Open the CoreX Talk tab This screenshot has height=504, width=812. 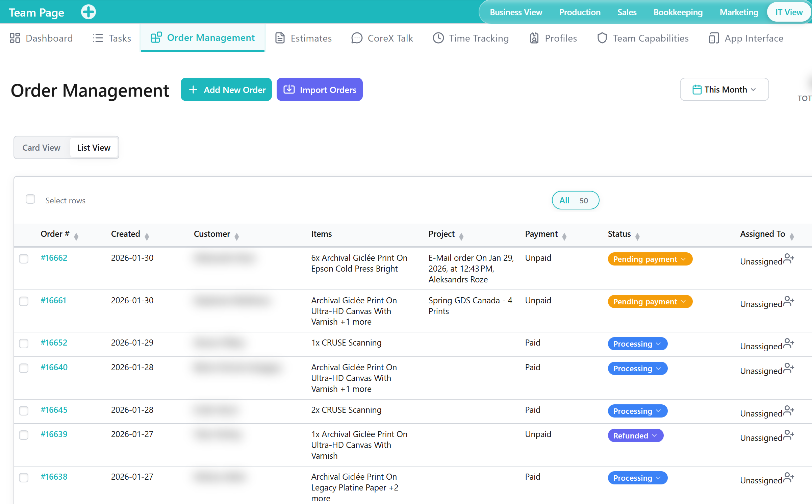(x=382, y=38)
